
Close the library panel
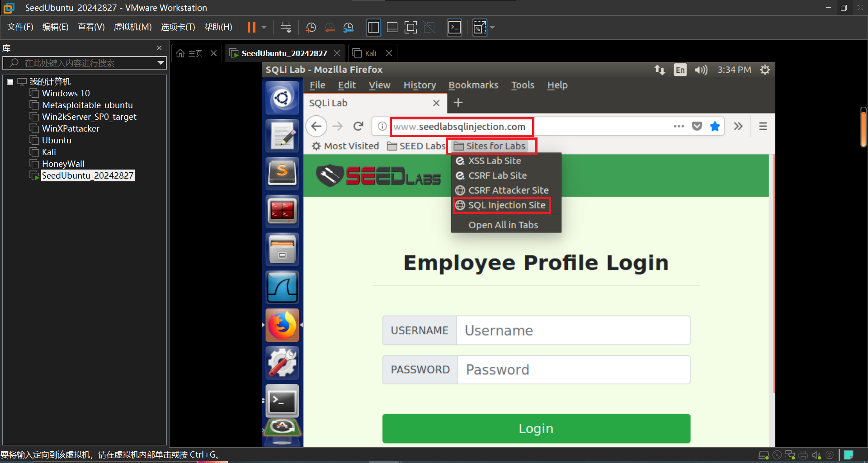159,48
